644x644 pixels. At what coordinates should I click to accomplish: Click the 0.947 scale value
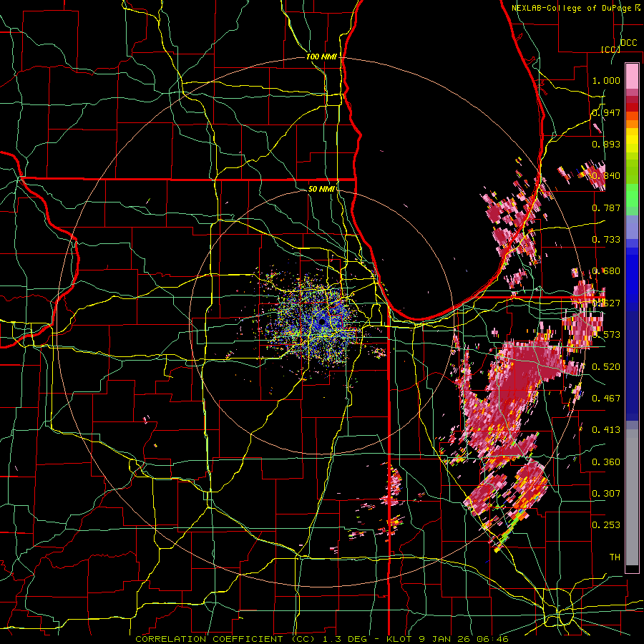[x=606, y=112]
